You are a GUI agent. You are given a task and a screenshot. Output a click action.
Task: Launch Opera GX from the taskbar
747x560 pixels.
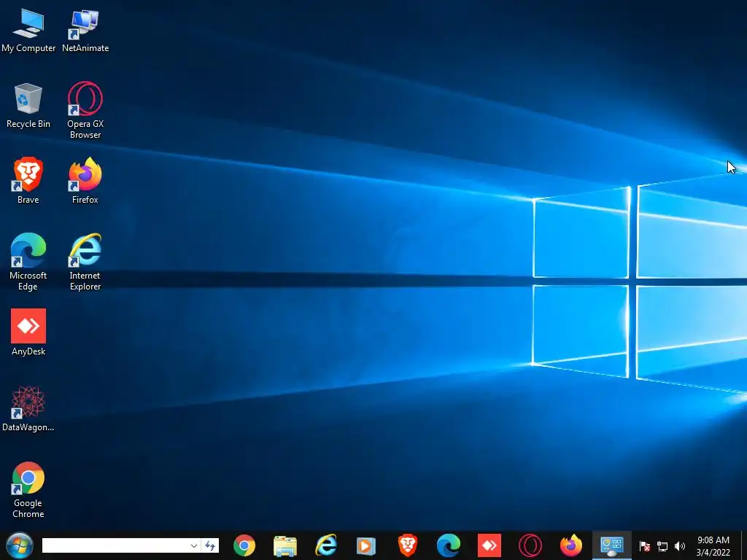[x=530, y=545]
